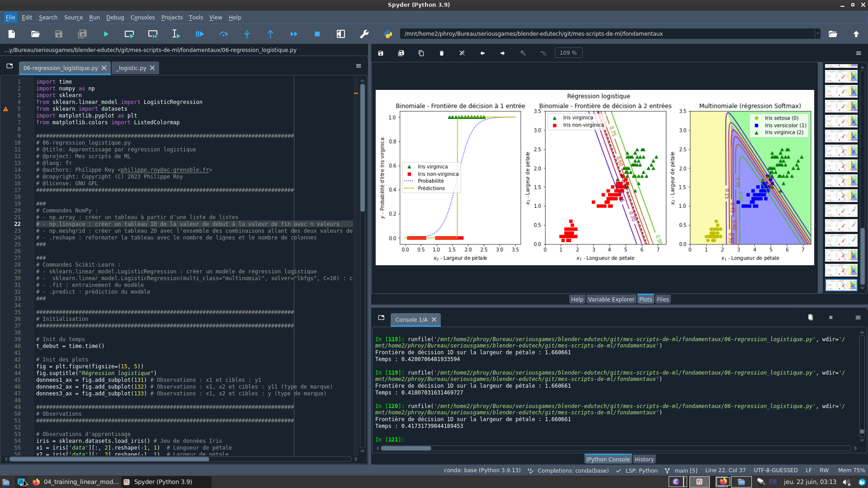Step out with the up arrow icon
Image resolution: width=868 pixels, height=488 pixels.
click(270, 34)
